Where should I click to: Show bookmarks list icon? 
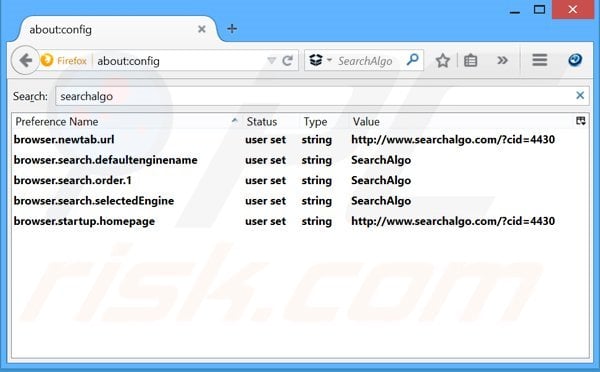tap(470, 60)
